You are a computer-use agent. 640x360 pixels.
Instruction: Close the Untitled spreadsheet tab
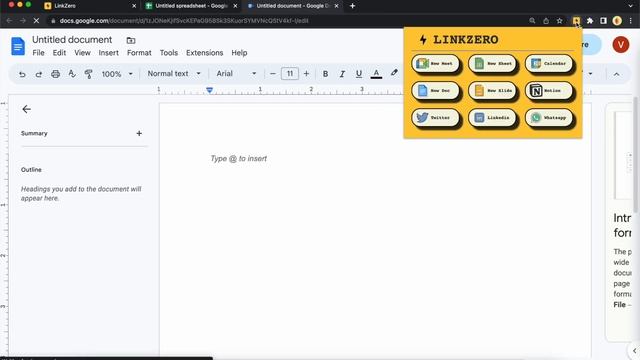[x=235, y=6]
